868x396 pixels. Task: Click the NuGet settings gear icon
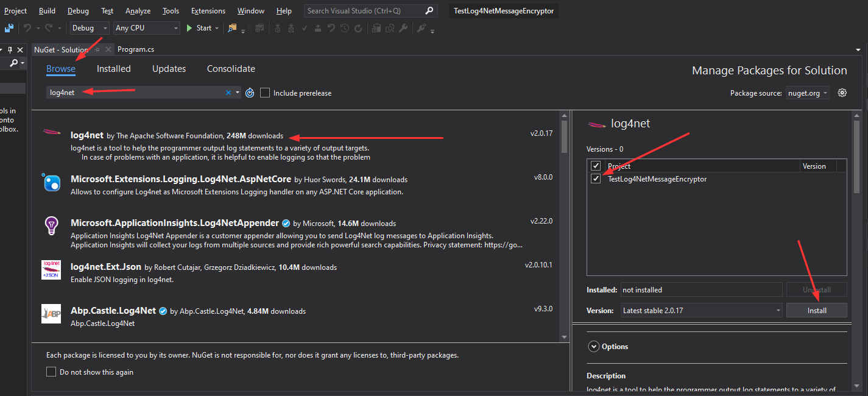point(842,93)
